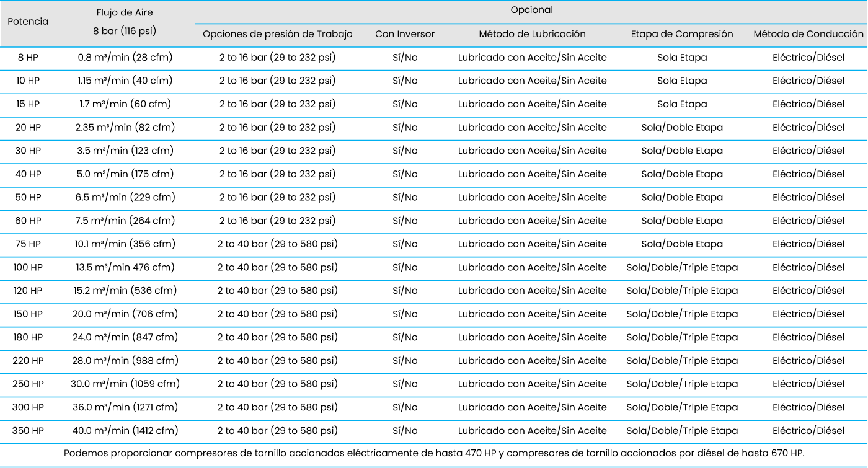Click 'Sola/Doble Etapa' in 60 HP row

[x=682, y=221]
